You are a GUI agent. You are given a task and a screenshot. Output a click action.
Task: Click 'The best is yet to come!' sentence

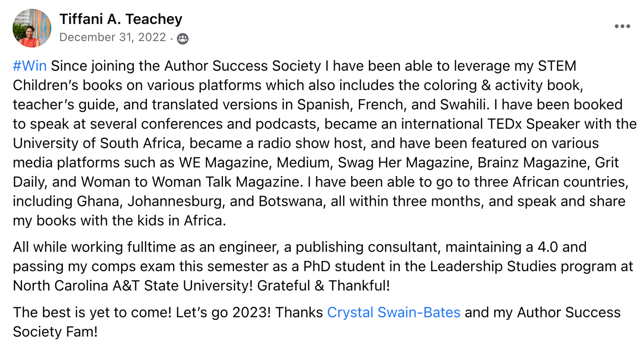click(92, 312)
